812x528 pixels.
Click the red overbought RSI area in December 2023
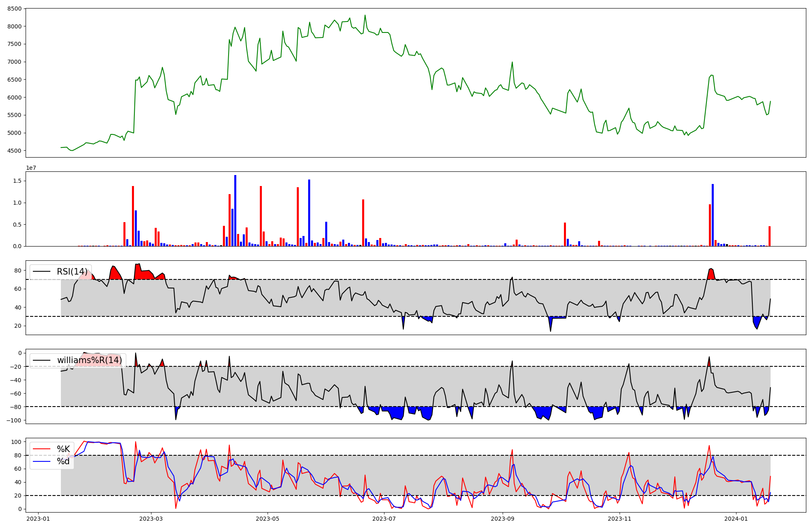[710, 274]
